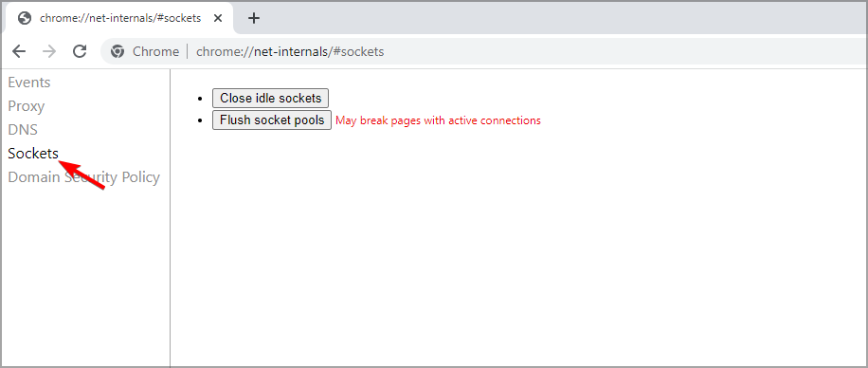Click the address bar URL text
Viewport: 868px width, 368px height.
[x=290, y=51]
